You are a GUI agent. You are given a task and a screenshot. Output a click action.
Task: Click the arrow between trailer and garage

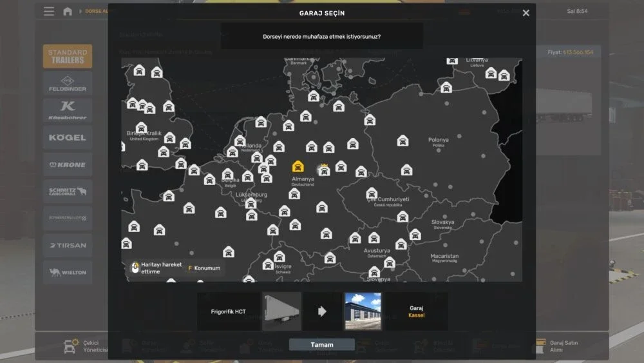pos(322,311)
